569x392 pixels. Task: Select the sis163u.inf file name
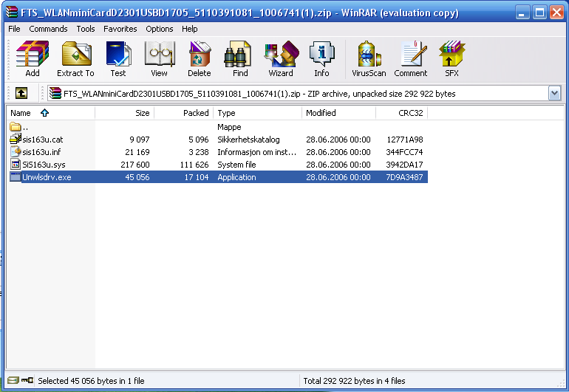[x=41, y=152]
